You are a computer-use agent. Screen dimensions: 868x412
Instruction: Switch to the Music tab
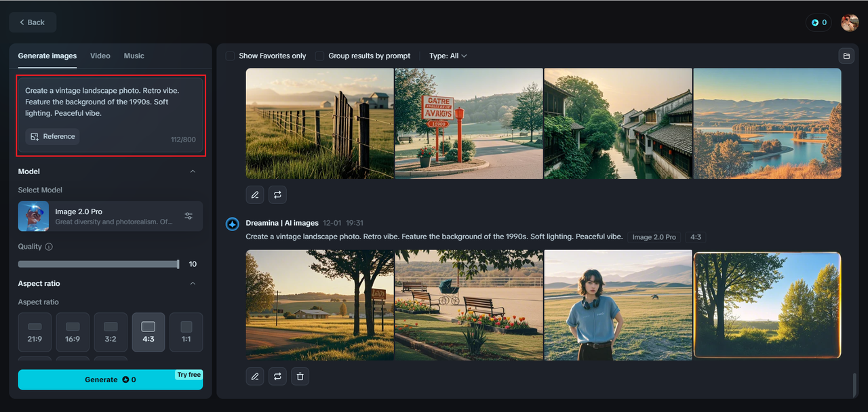click(134, 56)
